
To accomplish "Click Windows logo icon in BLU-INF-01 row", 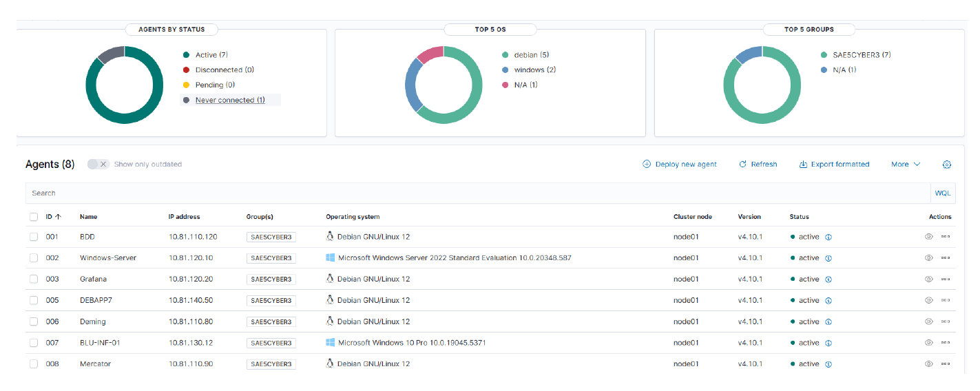I will (331, 342).
